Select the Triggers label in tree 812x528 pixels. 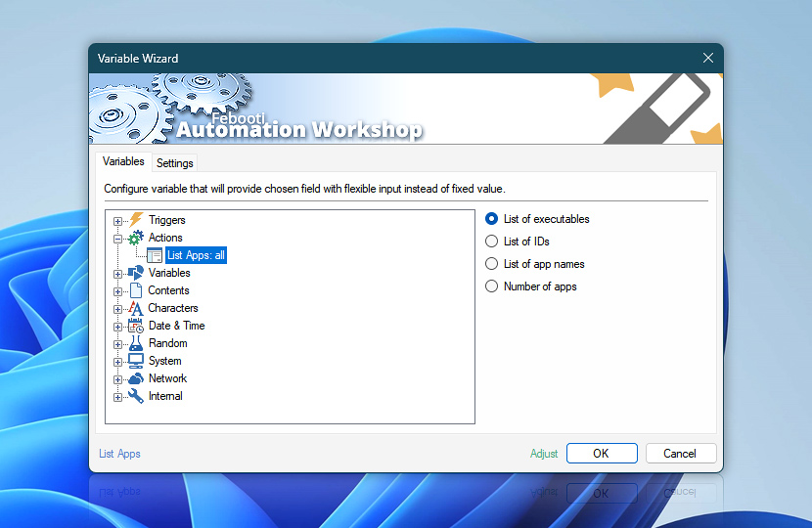pyautogui.click(x=166, y=220)
